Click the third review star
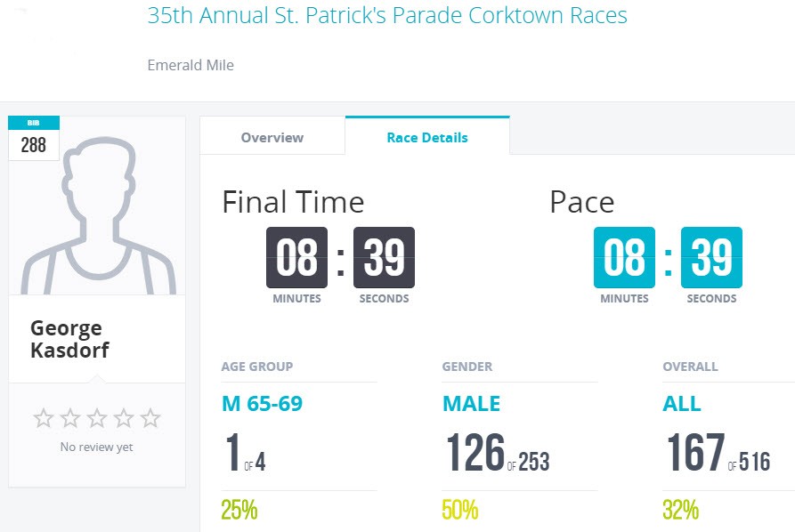 point(97,418)
